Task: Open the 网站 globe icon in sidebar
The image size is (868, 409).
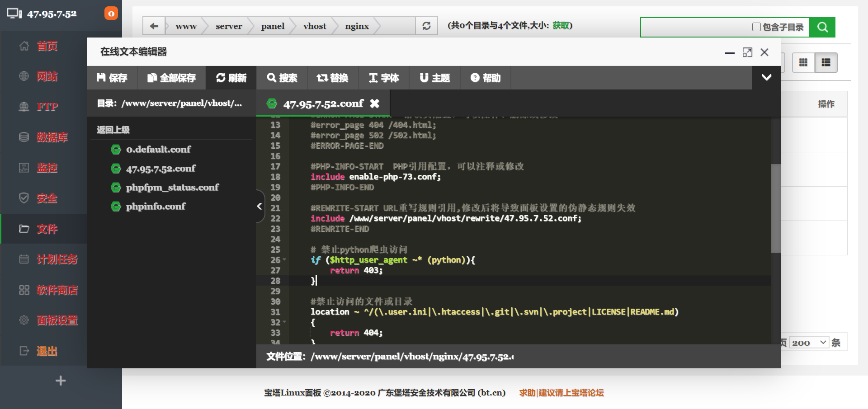Action: coord(24,76)
